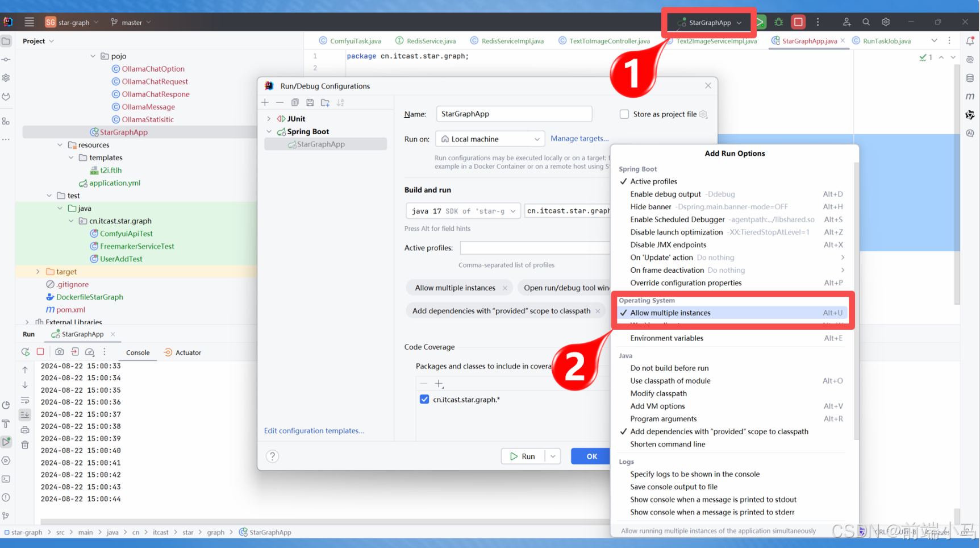Screen dimensions: 980x548
Task: Open Manage targets link
Action: click(x=579, y=138)
